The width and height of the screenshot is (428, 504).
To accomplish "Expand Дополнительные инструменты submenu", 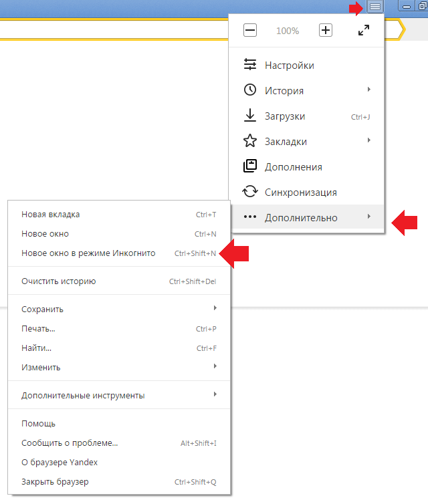I will point(119,395).
